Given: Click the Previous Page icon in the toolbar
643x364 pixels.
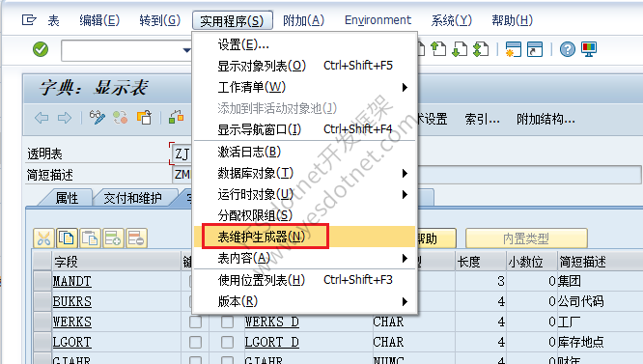Looking at the screenshot, I should click(x=438, y=49).
